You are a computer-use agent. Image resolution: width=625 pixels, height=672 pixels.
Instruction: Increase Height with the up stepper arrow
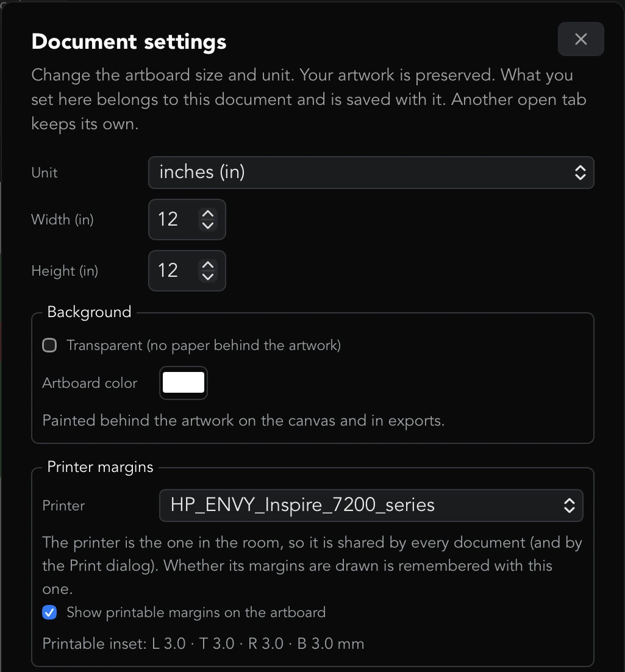coord(208,265)
